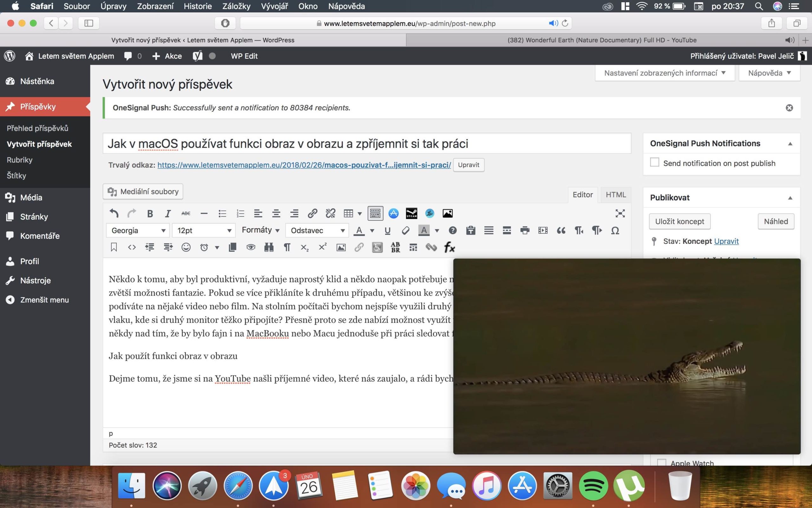This screenshot has width=812, height=508.
Task: Remove link with the unlink icon
Action: tap(331, 213)
